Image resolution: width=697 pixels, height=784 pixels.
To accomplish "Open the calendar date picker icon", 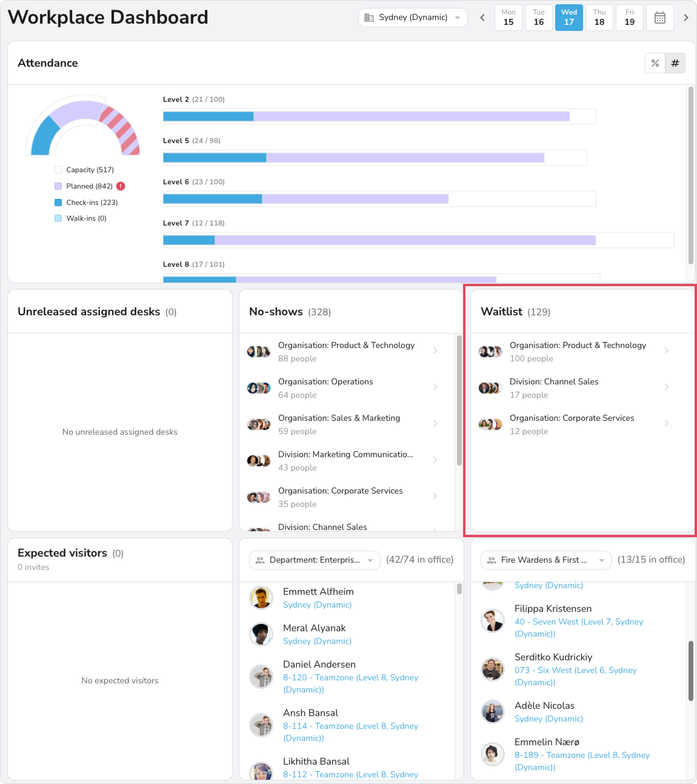I will [659, 18].
